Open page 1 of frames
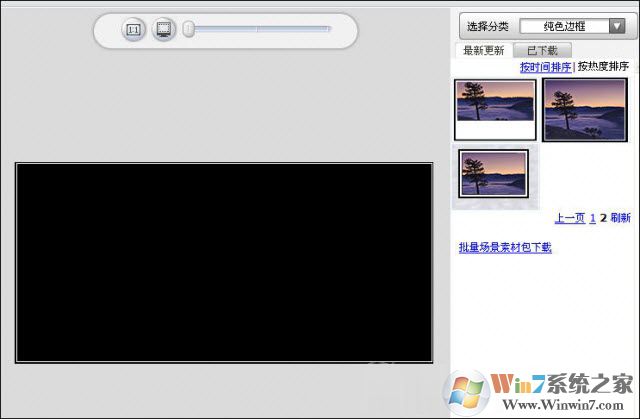This screenshot has height=419, width=640. (593, 218)
